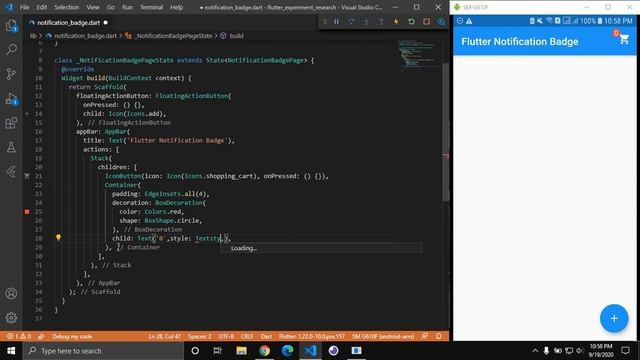The height and width of the screenshot is (360, 640).
Task: Open the Edit menu
Action: 42,7
